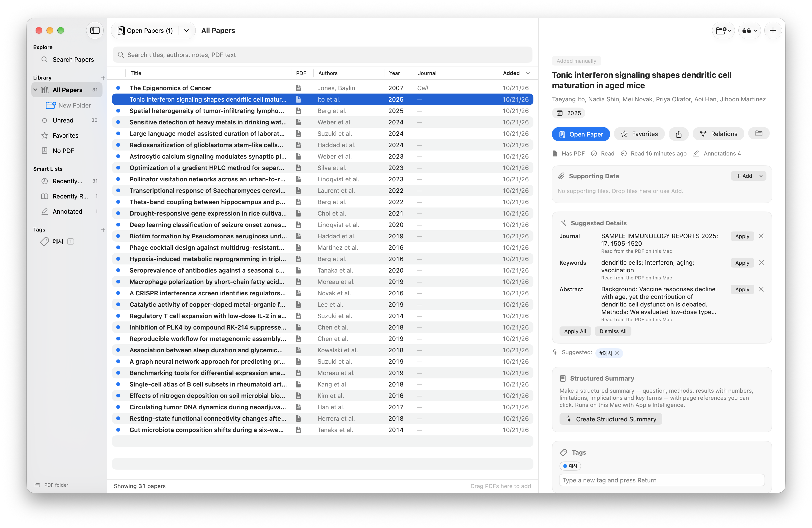Dismiss the suggested Keywords with X
Image resolution: width=812 pixels, height=528 pixels.
[761, 263]
